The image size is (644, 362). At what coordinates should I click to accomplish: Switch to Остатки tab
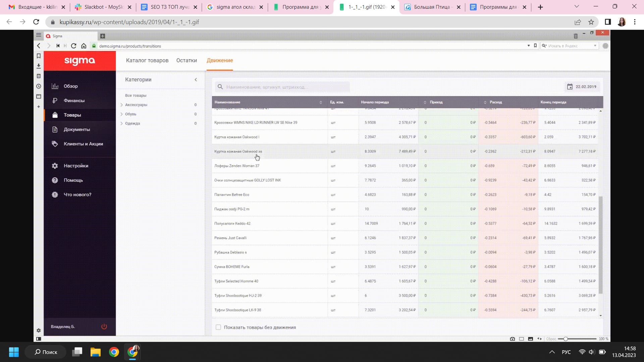pos(186,60)
